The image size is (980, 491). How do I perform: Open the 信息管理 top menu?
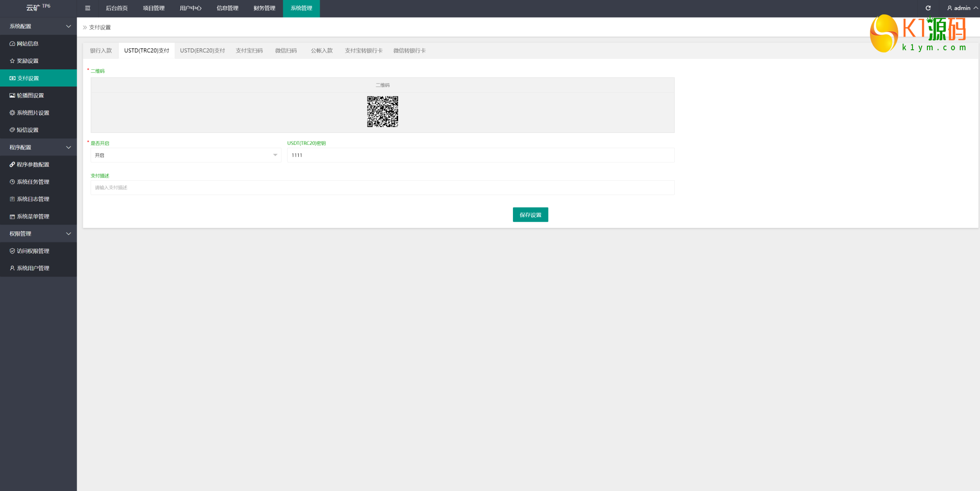tap(227, 8)
